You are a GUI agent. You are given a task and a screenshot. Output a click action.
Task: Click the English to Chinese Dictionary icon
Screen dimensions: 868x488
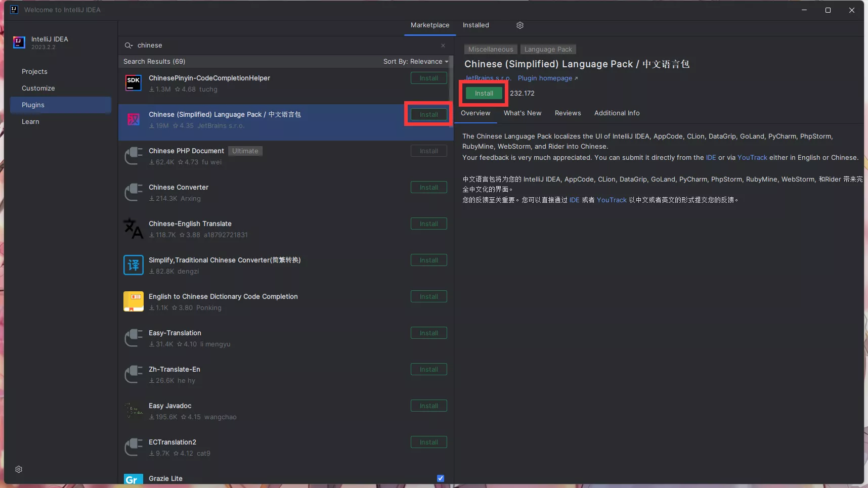(x=134, y=302)
